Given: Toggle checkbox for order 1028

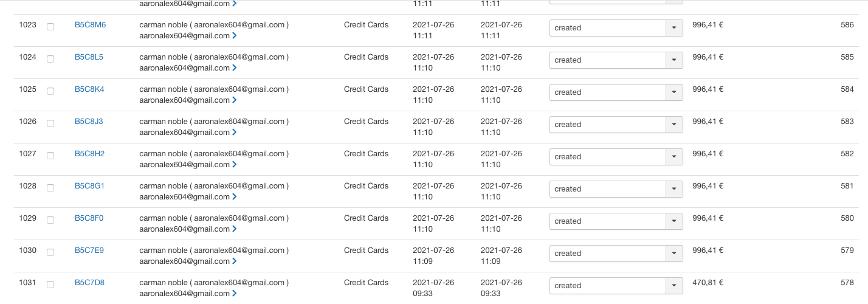Looking at the screenshot, I should 50,188.
